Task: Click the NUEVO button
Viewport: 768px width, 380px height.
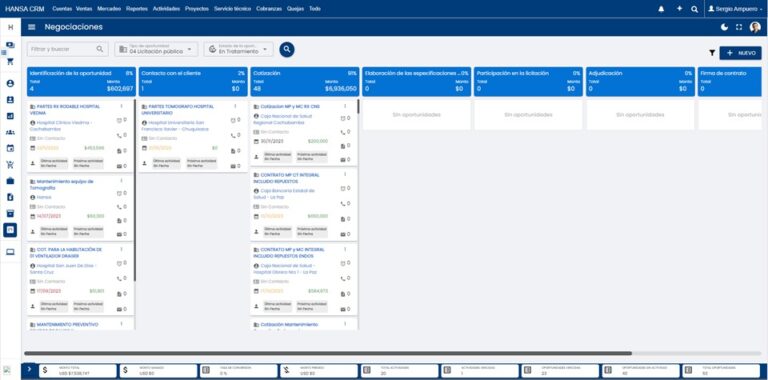Action: (740, 53)
